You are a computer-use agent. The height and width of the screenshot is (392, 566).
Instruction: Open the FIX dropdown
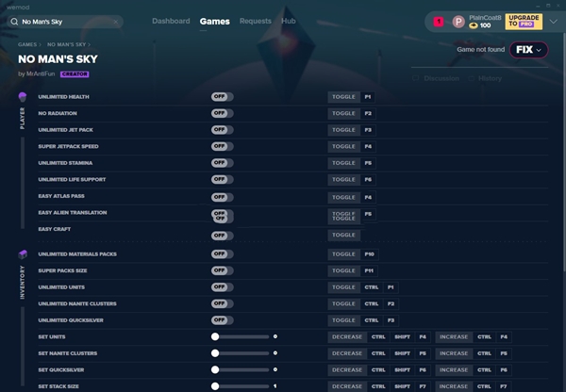click(529, 50)
